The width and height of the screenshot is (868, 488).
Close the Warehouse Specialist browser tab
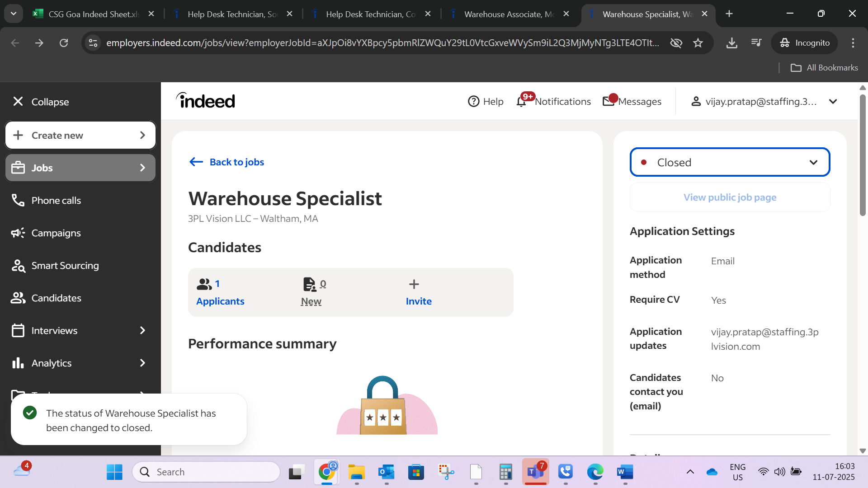click(x=705, y=14)
